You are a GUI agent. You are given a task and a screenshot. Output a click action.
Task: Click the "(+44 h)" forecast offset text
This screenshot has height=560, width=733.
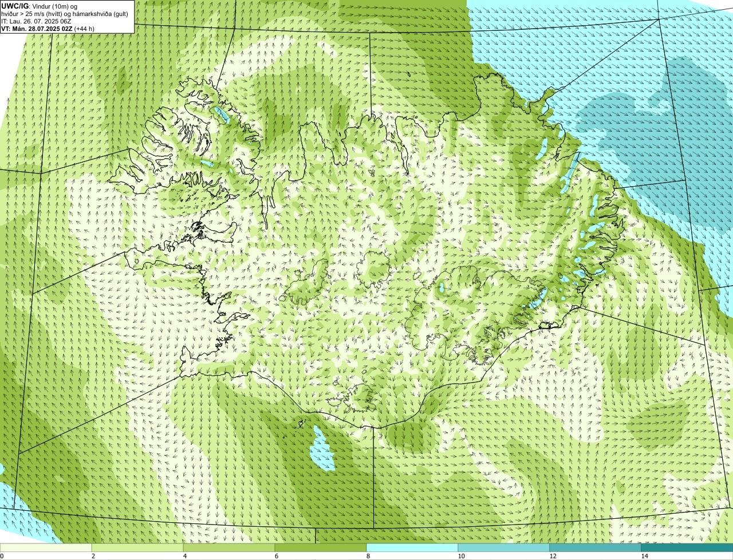coord(84,28)
